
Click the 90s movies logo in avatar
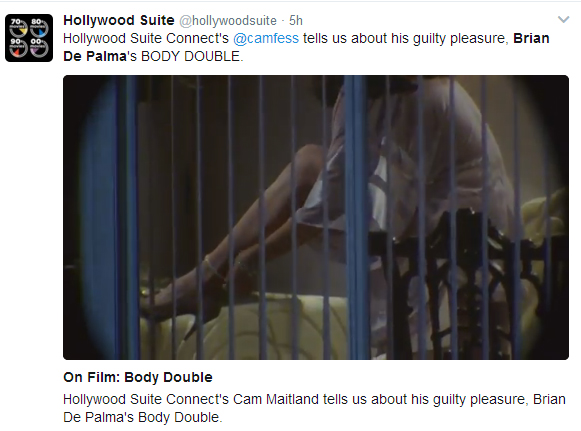(x=19, y=48)
